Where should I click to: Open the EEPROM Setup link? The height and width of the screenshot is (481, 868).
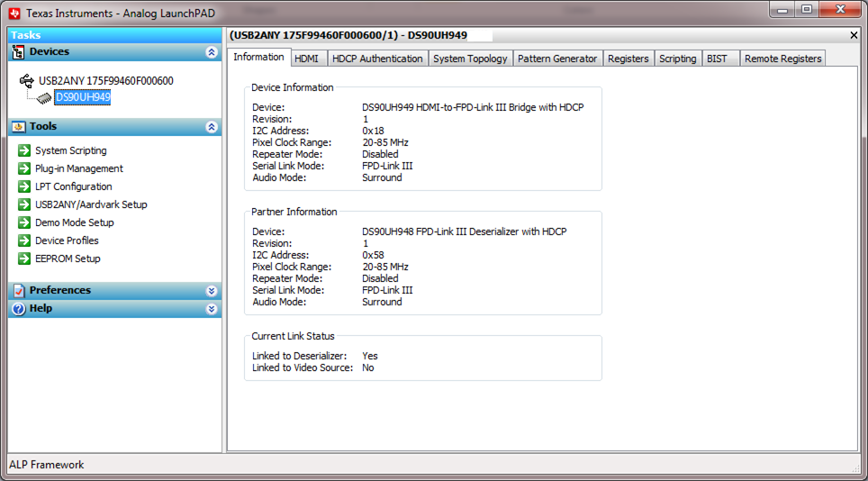click(68, 259)
